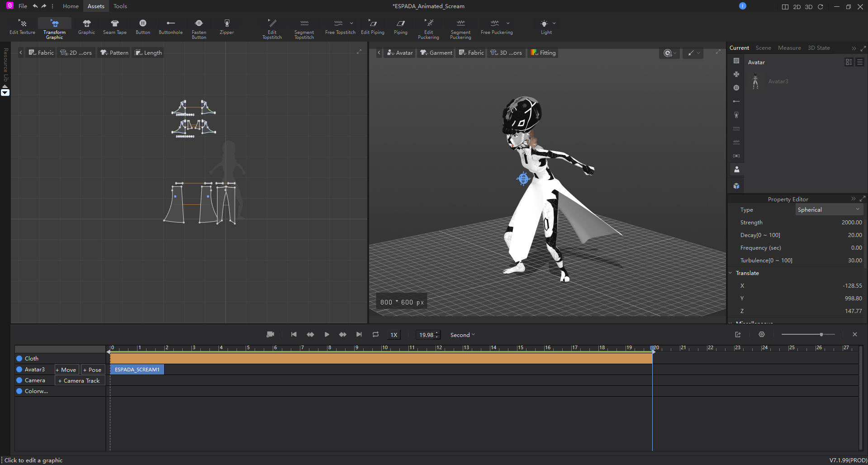Add a Move track to Avatar3
Screen dimensions: 868x465
pos(66,370)
